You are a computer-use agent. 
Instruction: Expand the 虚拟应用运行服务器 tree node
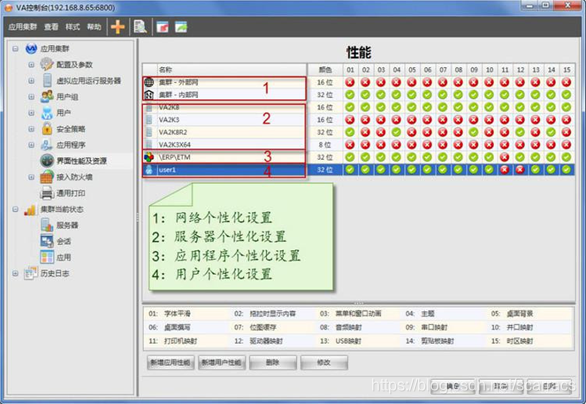[x=31, y=81]
